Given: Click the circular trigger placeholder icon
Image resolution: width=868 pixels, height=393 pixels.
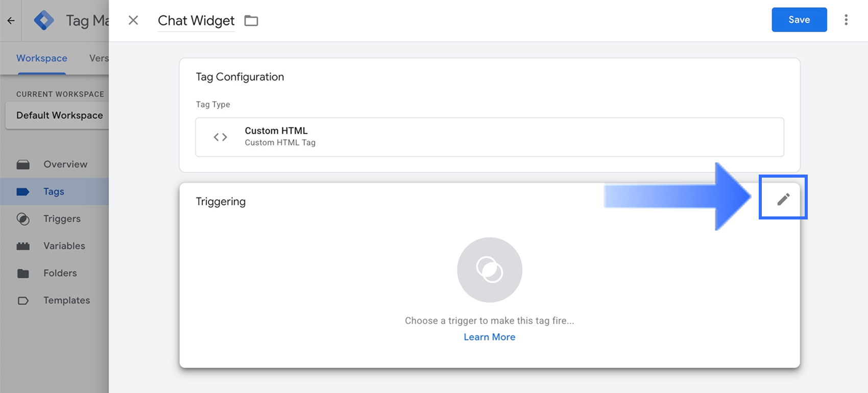Looking at the screenshot, I should [489, 269].
